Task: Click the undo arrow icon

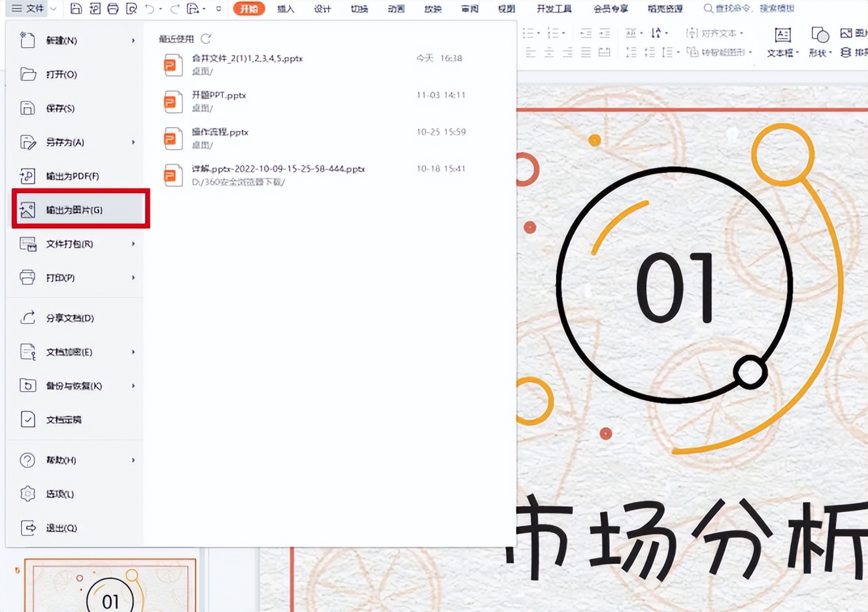Action: tap(150, 8)
